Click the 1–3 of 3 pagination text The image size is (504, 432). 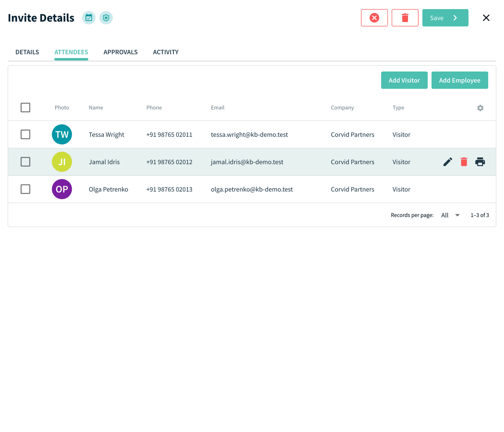coord(480,215)
